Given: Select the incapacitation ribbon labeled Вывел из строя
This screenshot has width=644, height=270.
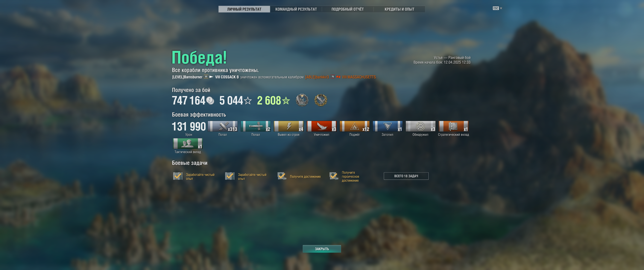Looking at the screenshot, I should pos(288,126).
